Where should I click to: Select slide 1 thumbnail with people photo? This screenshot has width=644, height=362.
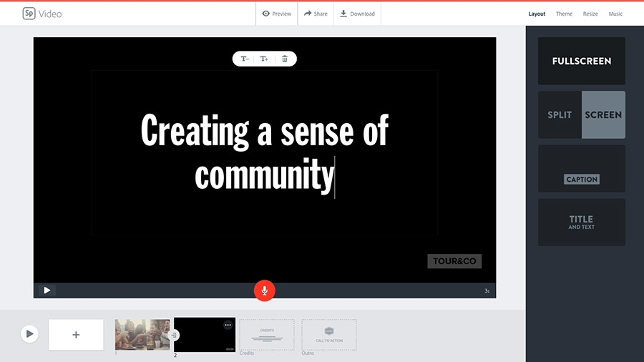tap(142, 335)
